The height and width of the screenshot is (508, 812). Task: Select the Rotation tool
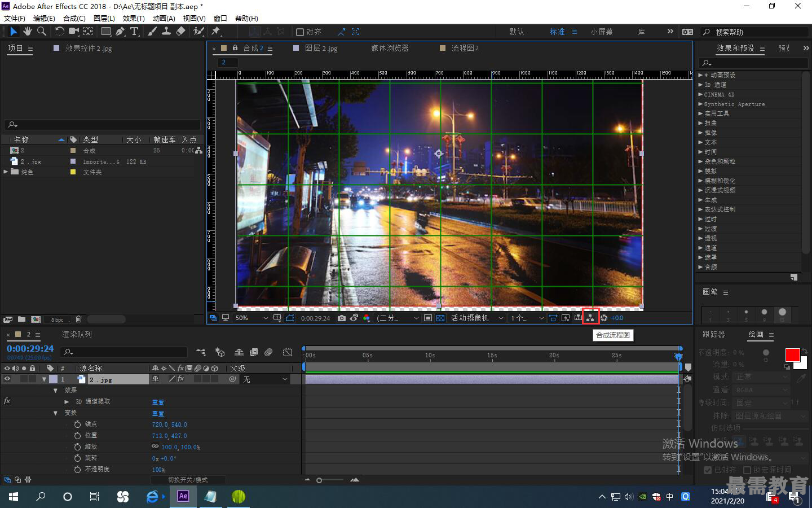click(59, 32)
